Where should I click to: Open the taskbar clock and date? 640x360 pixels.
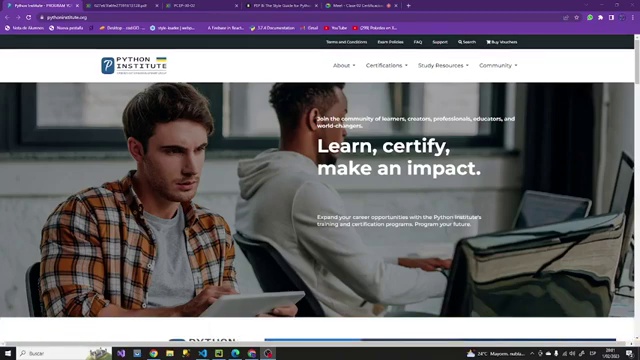(x=611, y=353)
